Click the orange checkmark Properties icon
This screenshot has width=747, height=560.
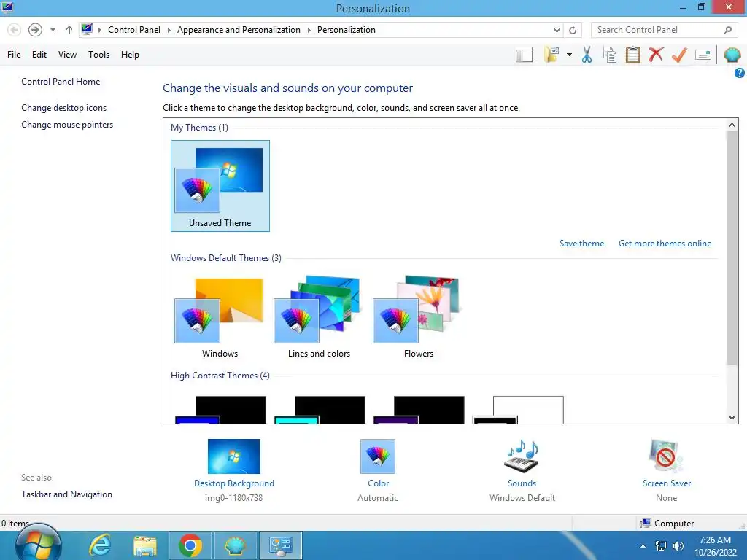[679, 55]
